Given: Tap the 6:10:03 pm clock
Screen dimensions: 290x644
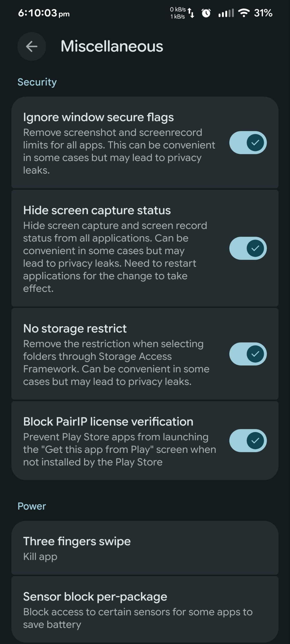Looking at the screenshot, I should [x=44, y=13].
